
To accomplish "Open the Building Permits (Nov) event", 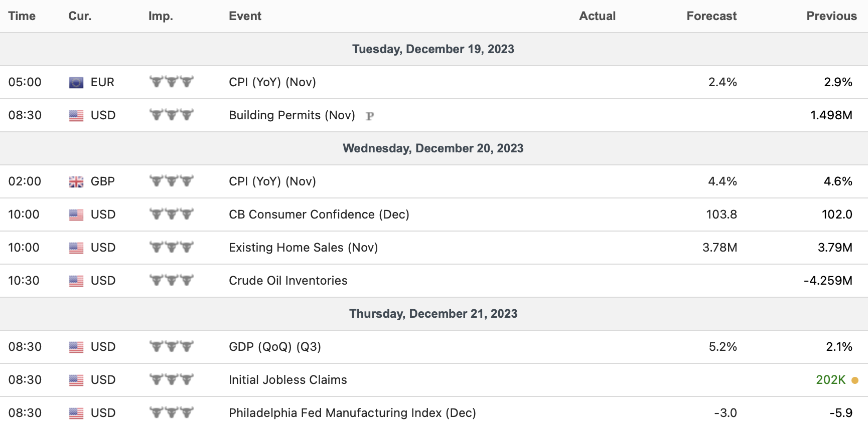I will point(292,115).
